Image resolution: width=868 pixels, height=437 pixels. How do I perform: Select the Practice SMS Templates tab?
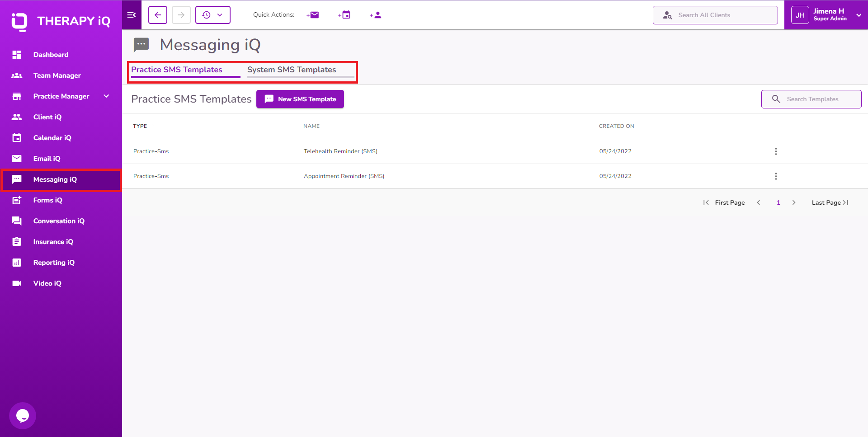[x=176, y=70]
